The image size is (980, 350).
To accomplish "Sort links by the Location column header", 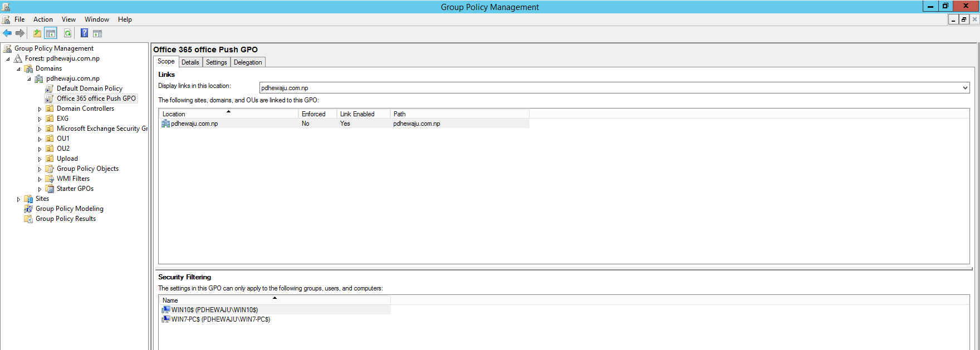I will pyautogui.click(x=229, y=114).
